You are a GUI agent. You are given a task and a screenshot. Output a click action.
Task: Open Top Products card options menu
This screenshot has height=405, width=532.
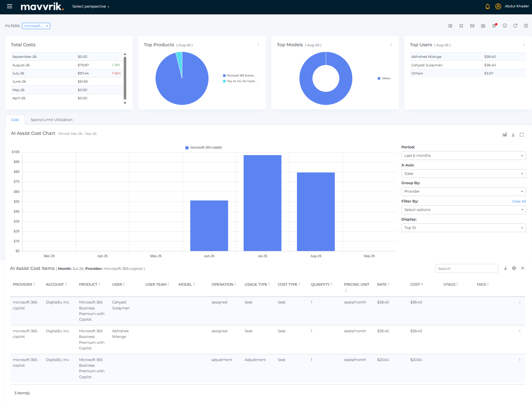pos(258,45)
